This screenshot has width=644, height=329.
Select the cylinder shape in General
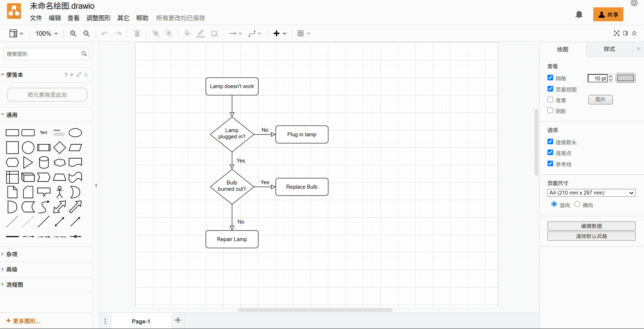click(x=44, y=162)
